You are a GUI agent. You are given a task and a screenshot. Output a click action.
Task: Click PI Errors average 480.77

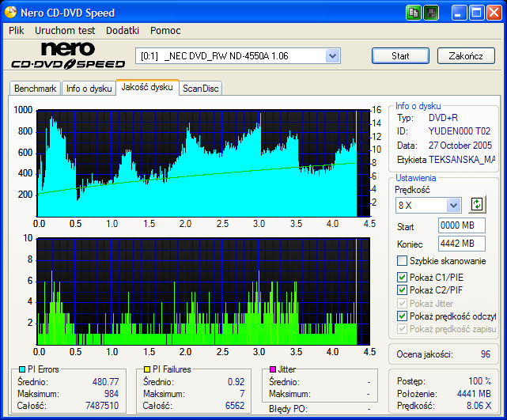coord(105,381)
